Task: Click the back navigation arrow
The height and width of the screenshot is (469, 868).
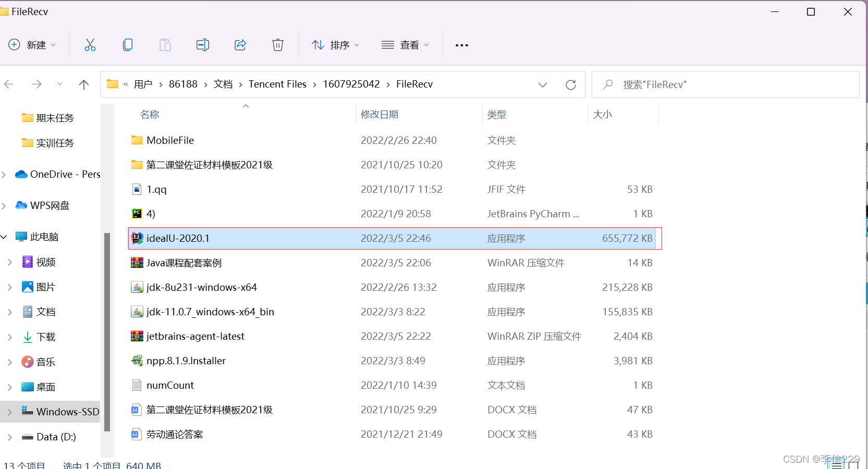Action: point(9,84)
